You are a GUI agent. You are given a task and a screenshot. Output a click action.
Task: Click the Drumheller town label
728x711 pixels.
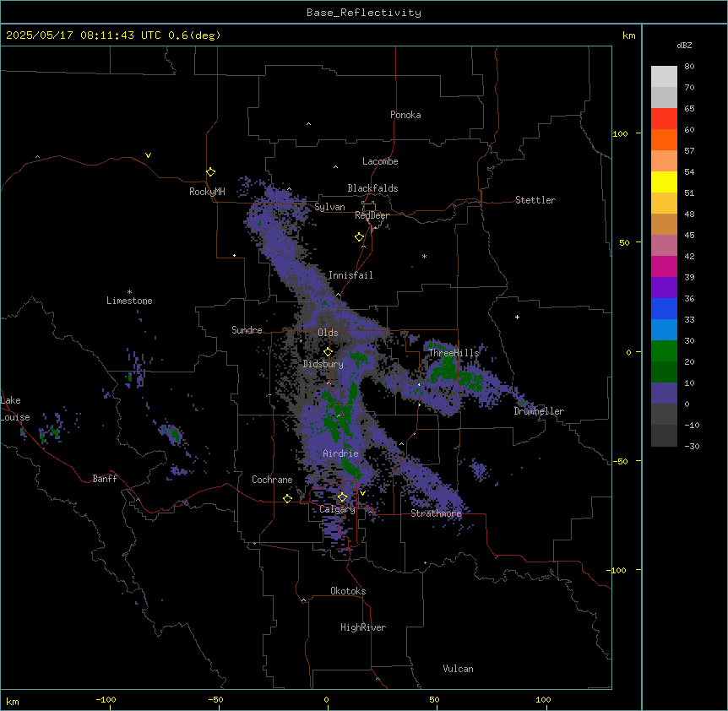click(539, 411)
